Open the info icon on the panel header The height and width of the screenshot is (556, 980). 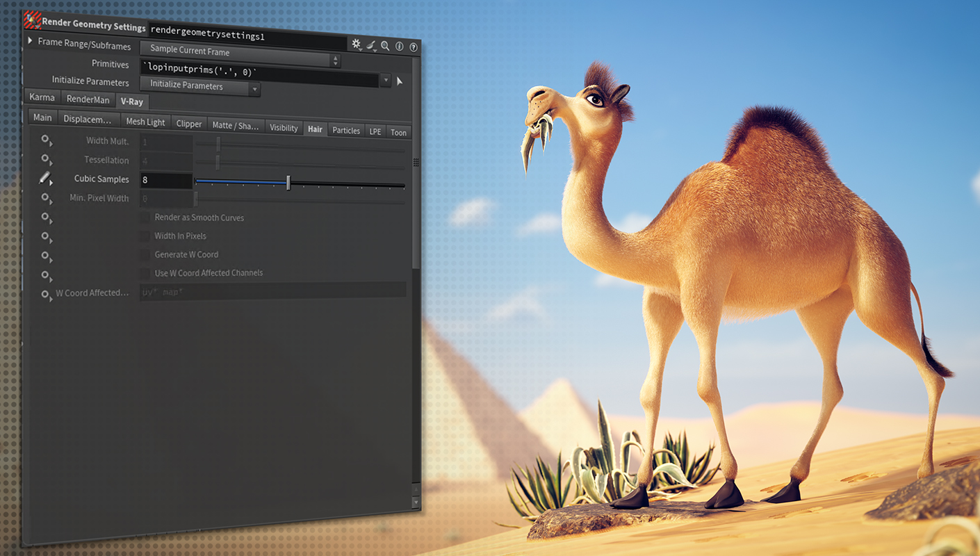click(x=399, y=46)
